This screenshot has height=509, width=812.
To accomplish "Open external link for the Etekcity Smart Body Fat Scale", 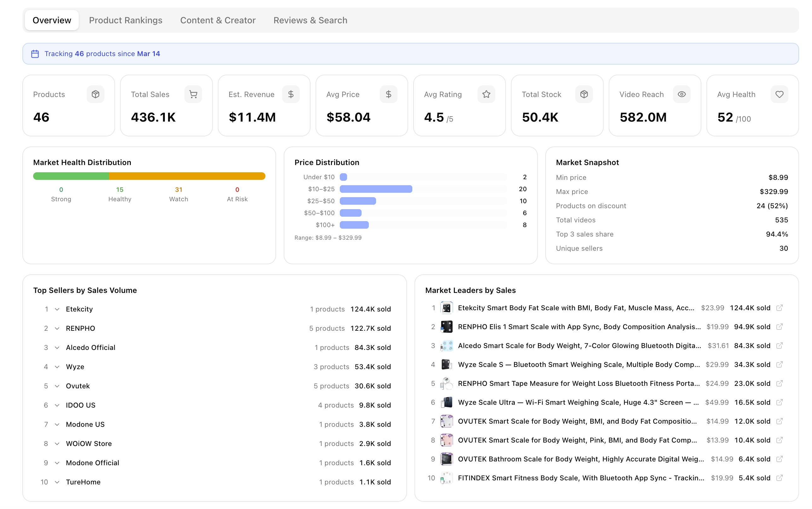I will 780,308.
